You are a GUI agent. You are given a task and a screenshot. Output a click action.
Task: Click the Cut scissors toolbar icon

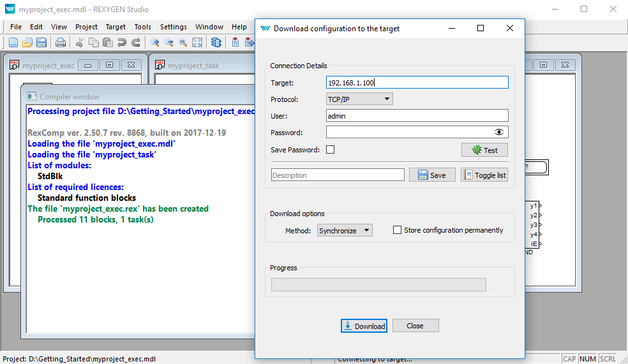pyautogui.click(x=79, y=43)
